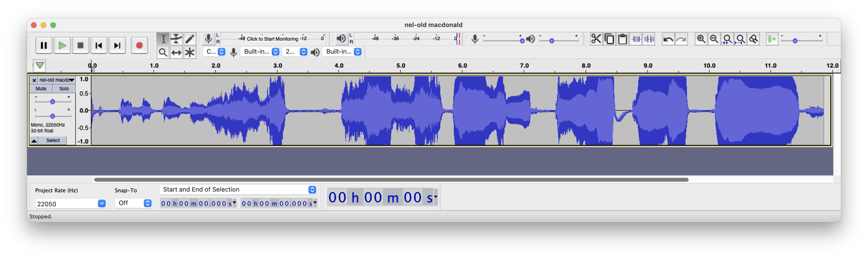The width and height of the screenshot is (868, 258).
Task: Open Start and End of Selection dropdown
Action: coord(238,190)
